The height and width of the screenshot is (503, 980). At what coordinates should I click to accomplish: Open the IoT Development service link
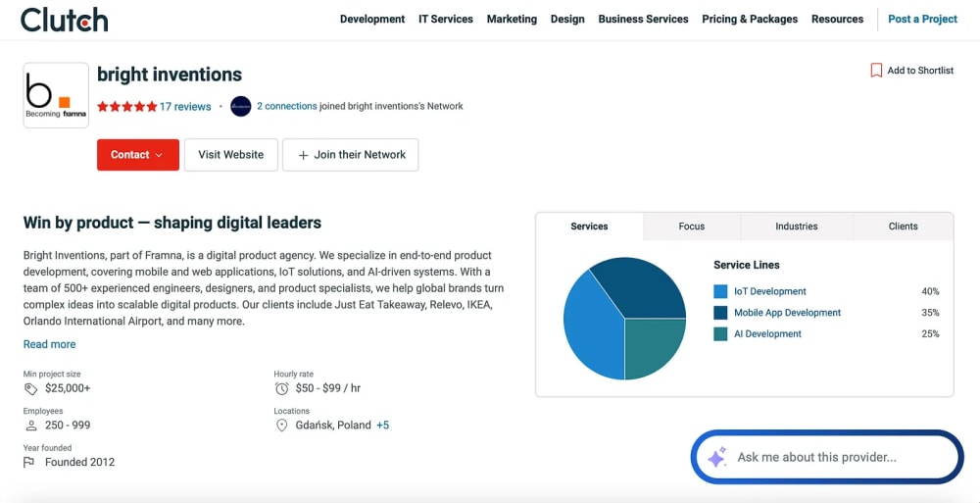(770, 291)
